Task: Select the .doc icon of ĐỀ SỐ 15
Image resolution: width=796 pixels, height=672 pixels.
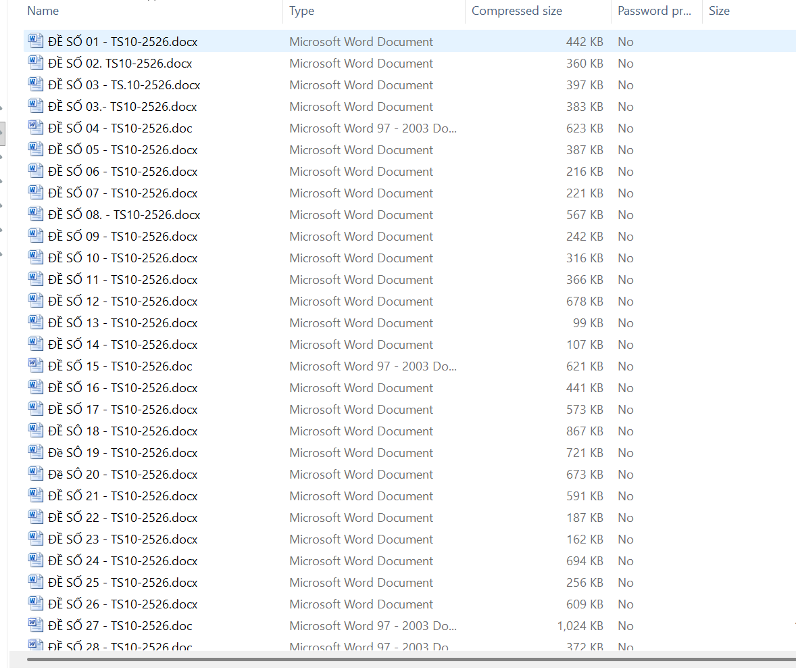Action: [36, 366]
